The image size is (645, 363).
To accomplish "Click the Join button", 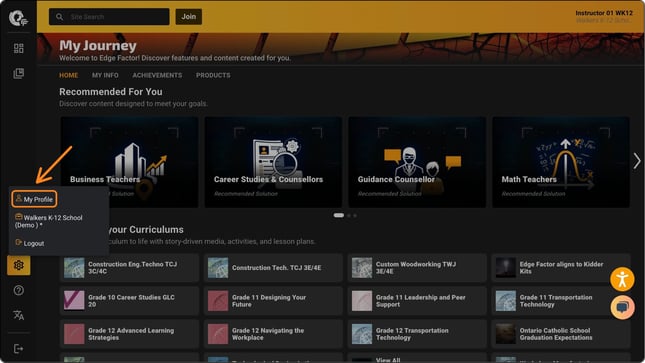I will click(x=189, y=16).
